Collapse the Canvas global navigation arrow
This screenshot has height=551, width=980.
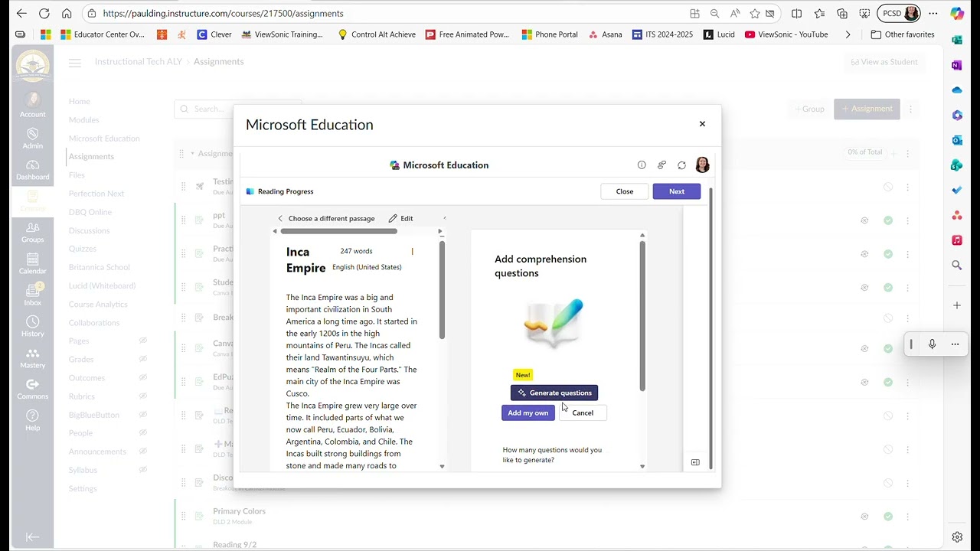32,537
